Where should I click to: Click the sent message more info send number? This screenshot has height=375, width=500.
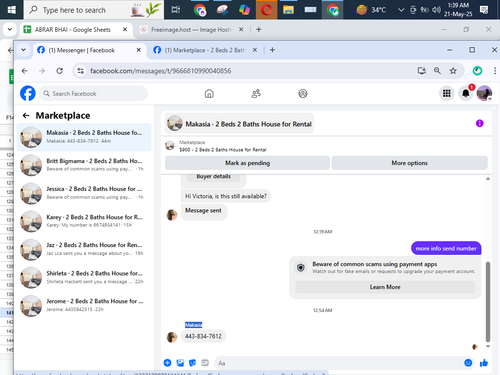coord(446,248)
